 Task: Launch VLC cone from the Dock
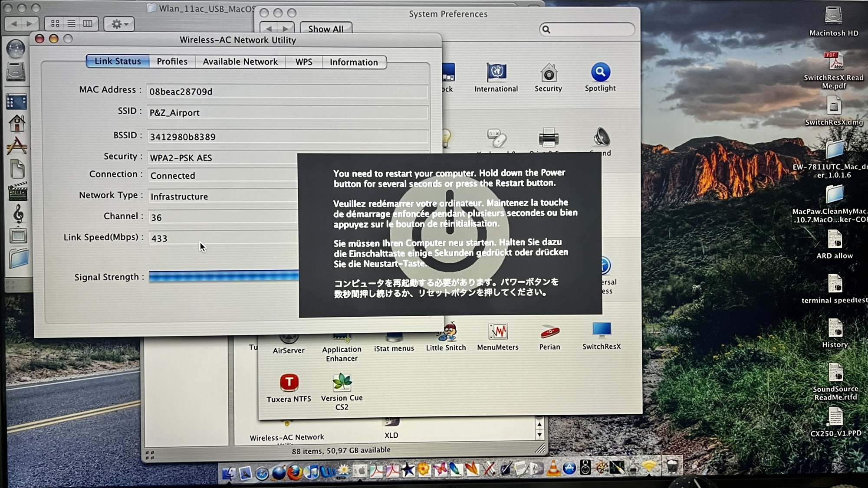coord(553,469)
